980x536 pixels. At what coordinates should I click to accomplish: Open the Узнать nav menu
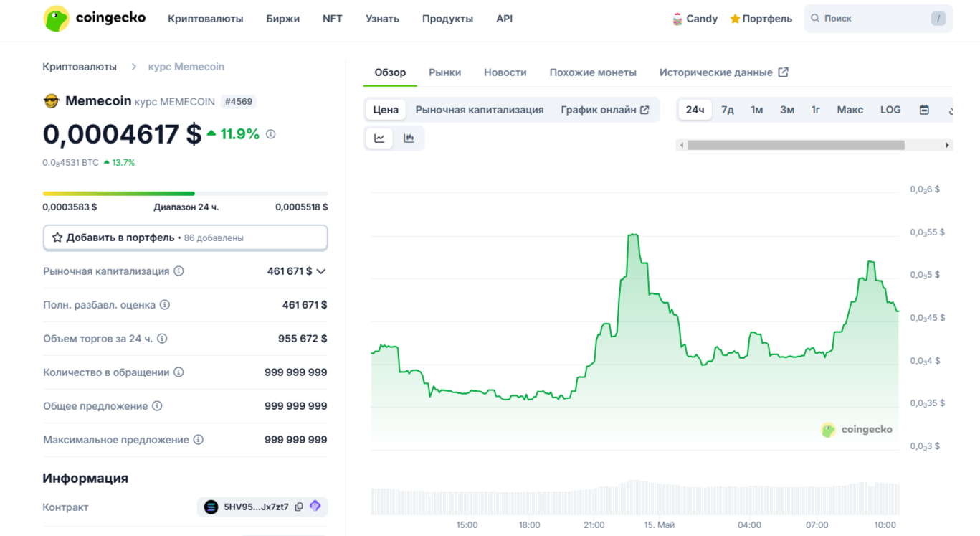pyautogui.click(x=383, y=19)
